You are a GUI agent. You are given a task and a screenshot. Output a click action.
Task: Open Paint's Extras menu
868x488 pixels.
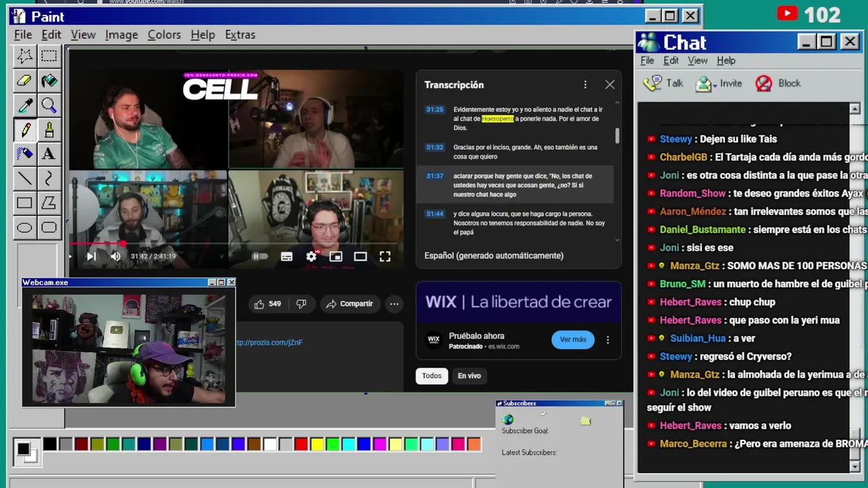(240, 35)
